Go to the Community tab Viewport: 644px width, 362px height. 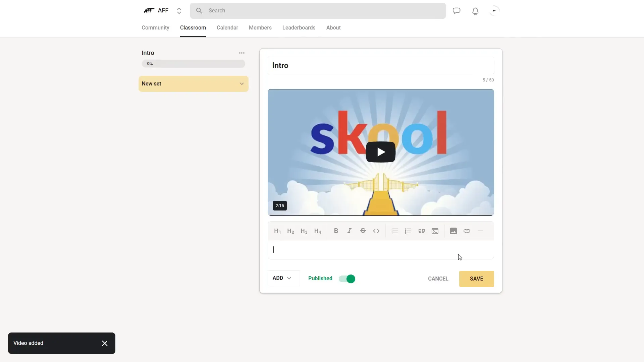coord(155,28)
